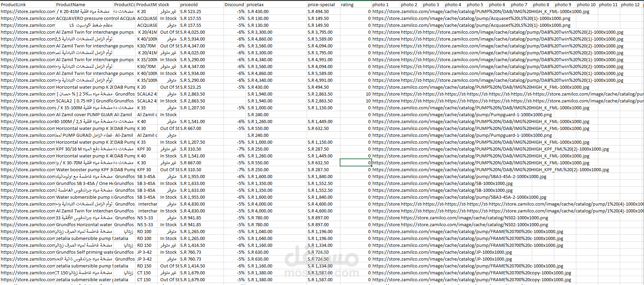Select the ACQUAVERO pressure control product name cell
This screenshot has height=285, width=644.
pos(84,18)
